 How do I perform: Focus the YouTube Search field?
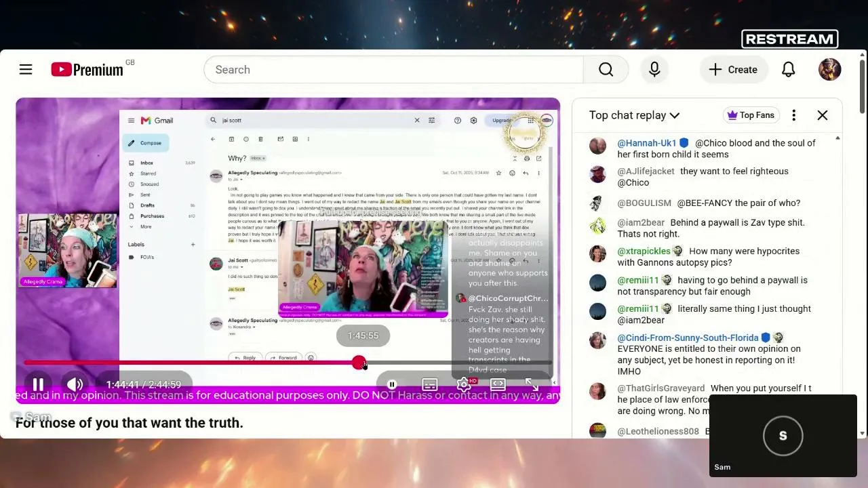393,70
